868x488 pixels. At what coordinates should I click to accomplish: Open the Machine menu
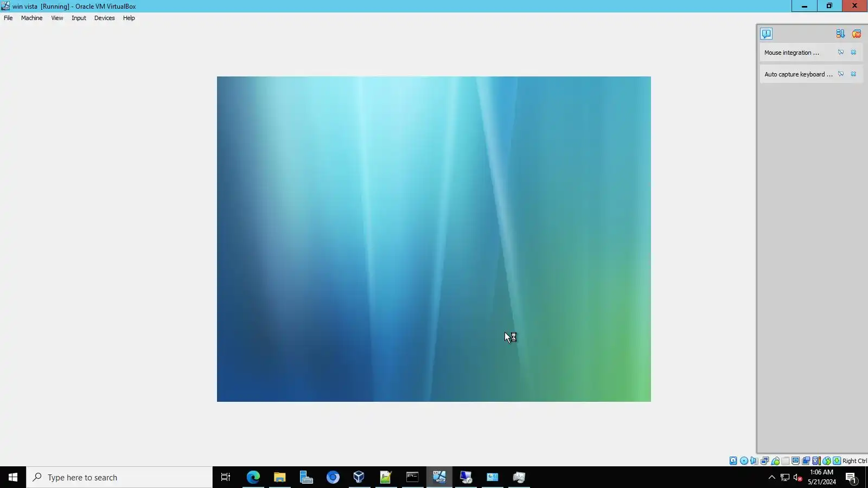click(31, 18)
